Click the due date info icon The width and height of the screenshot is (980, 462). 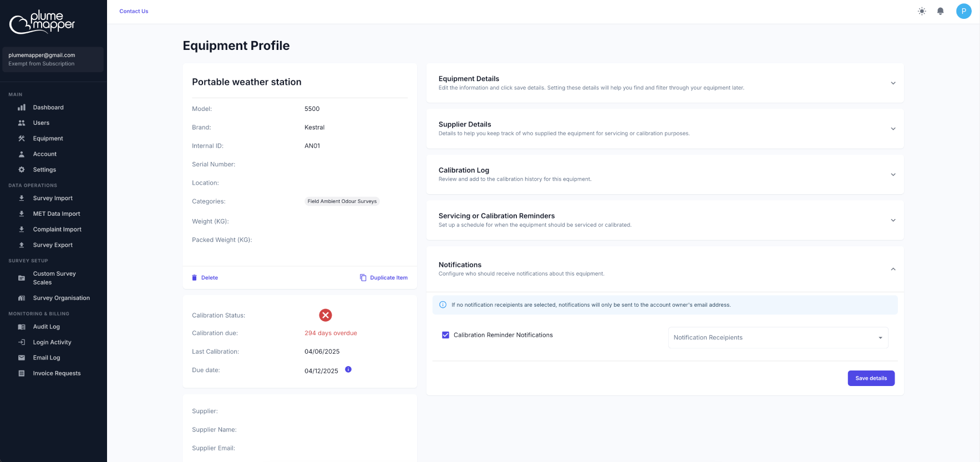[348, 369]
